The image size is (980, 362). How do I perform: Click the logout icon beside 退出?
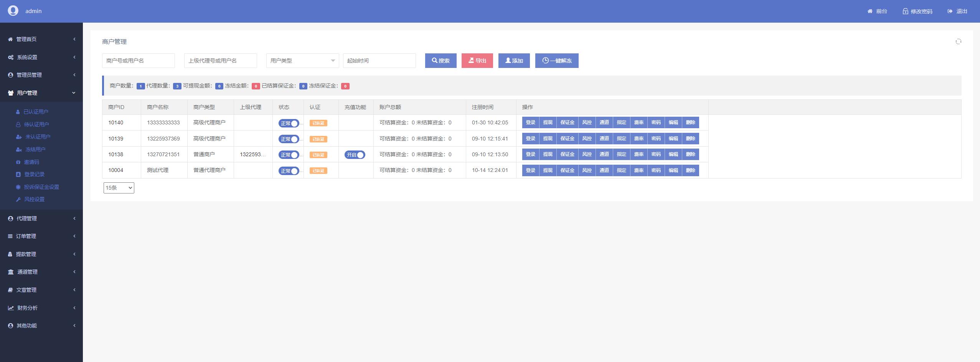point(950,11)
